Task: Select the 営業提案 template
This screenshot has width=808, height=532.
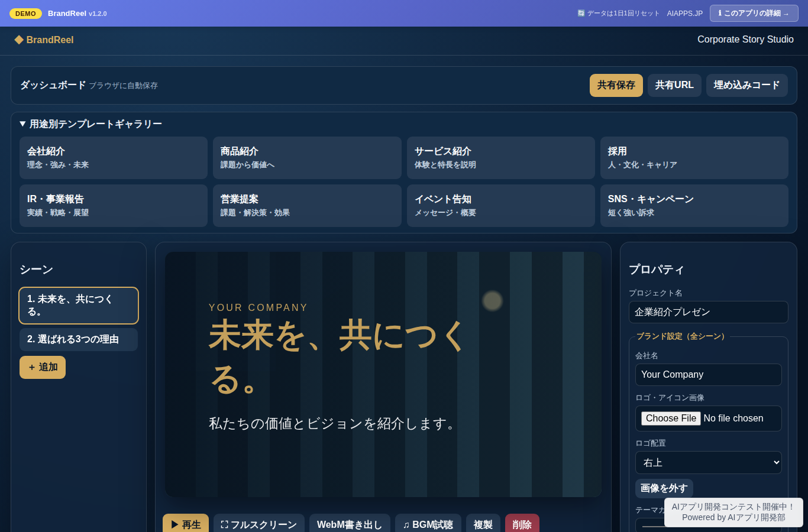Action: pyautogui.click(x=307, y=206)
